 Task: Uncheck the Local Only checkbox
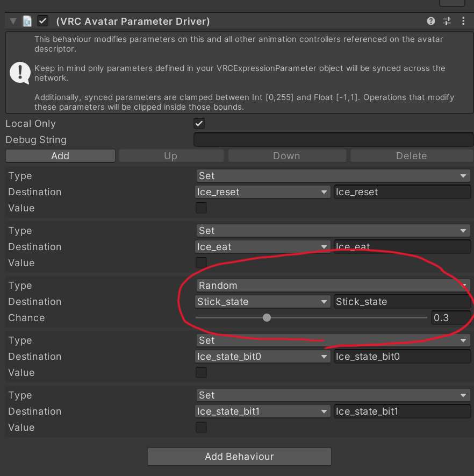pyautogui.click(x=199, y=124)
